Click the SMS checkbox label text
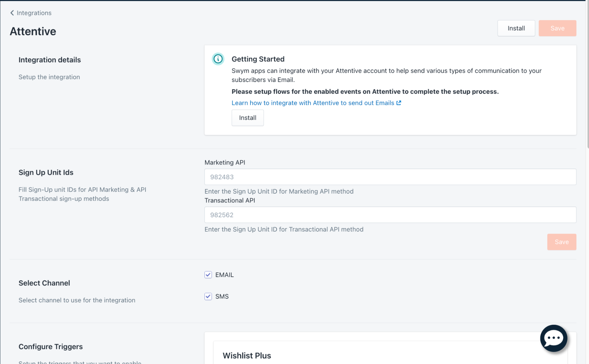Viewport: 589px width, 364px height. click(x=222, y=296)
